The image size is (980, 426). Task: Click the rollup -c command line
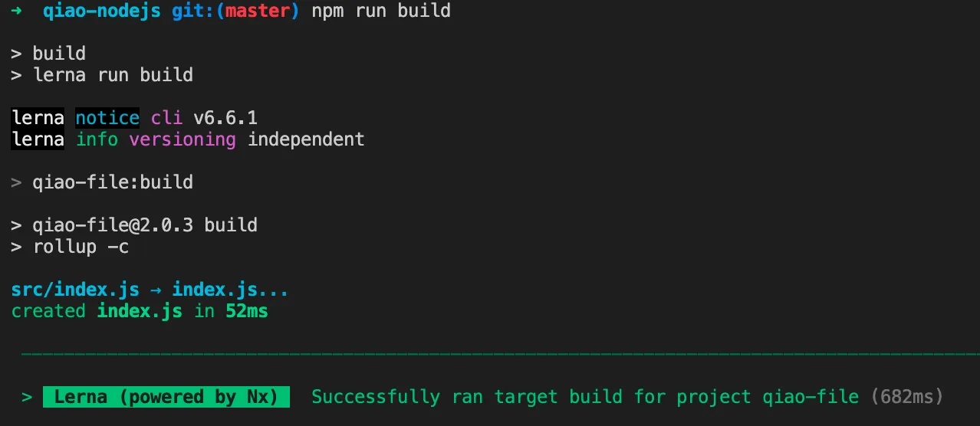(81, 247)
